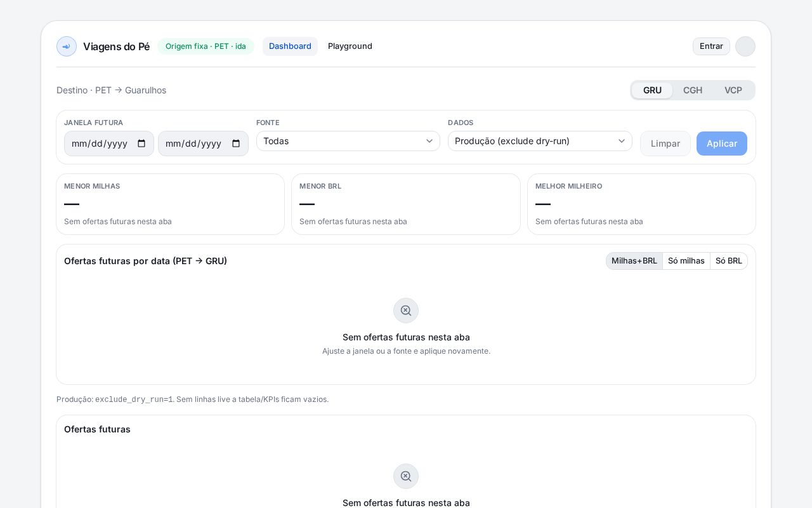This screenshot has height=508, width=812.
Task: Switch to the GRU airport tab
Action: pos(652,90)
